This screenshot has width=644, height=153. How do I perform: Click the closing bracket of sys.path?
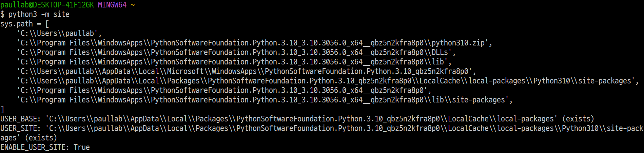point(2,110)
